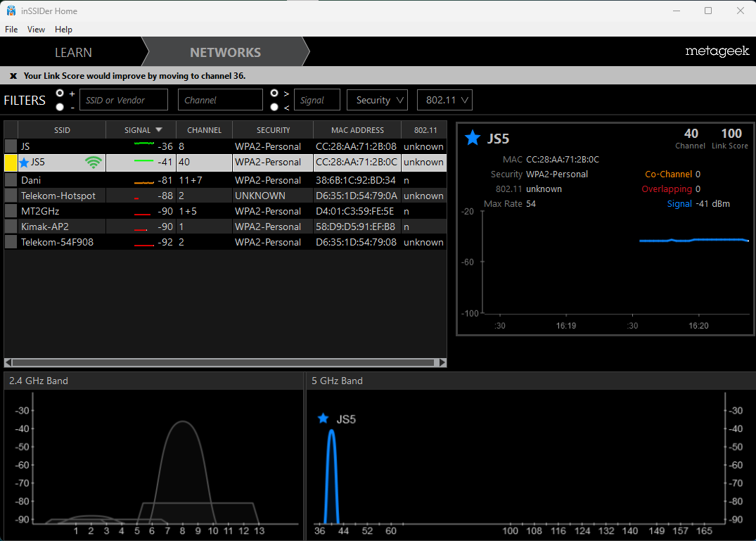This screenshot has height=541, width=756.
Task: Select the minus exclude filter radio button
Action: point(60,107)
